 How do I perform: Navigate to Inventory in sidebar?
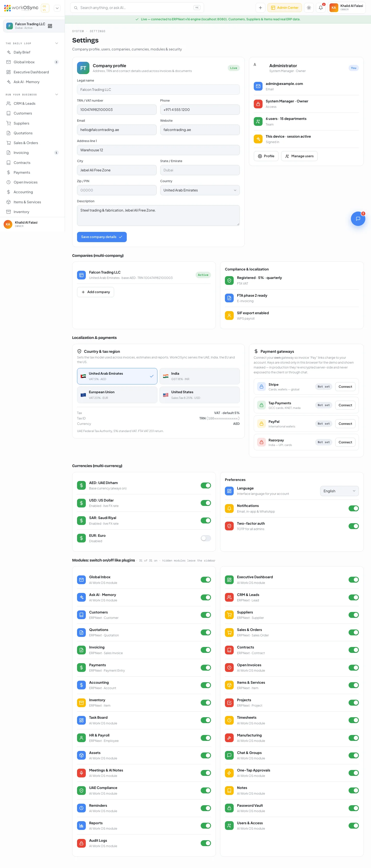click(x=32, y=212)
